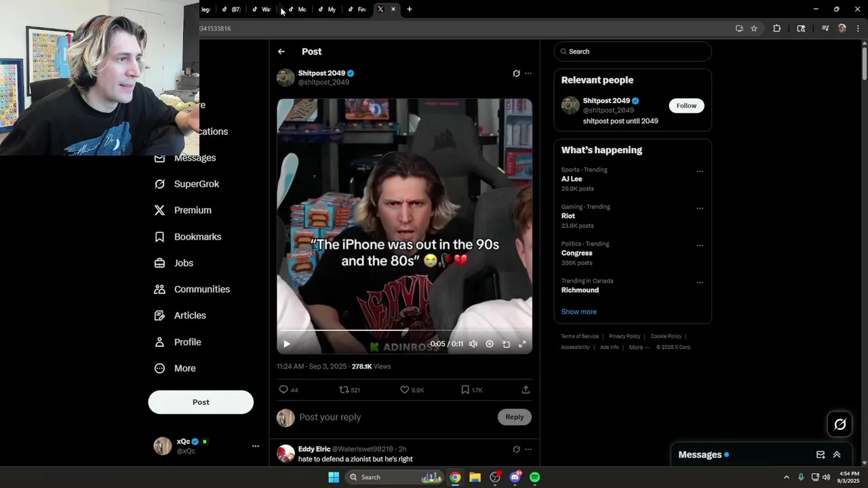Open Eddy Elric's profile avatar

285,453
